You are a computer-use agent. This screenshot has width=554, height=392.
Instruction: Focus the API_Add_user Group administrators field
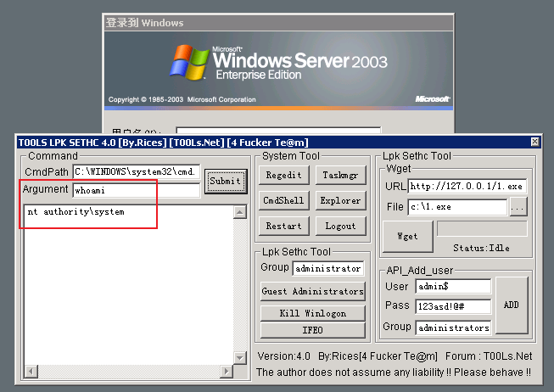(453, 328)
